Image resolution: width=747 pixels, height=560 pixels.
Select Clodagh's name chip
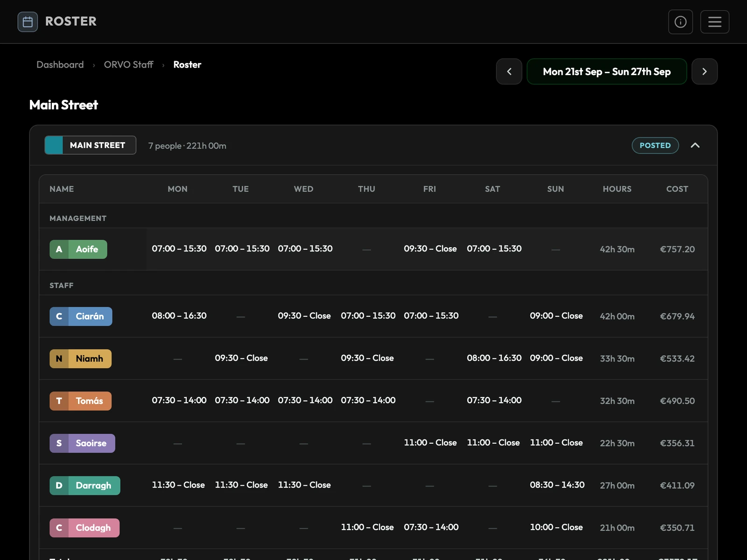tap(85, 528)
